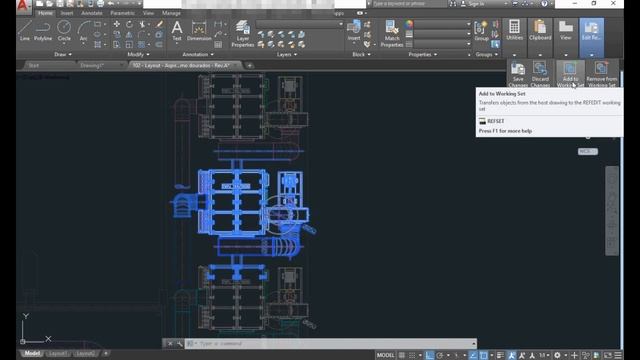Open the layer selection combo box

pyautogui.click(x=300, y=24)
